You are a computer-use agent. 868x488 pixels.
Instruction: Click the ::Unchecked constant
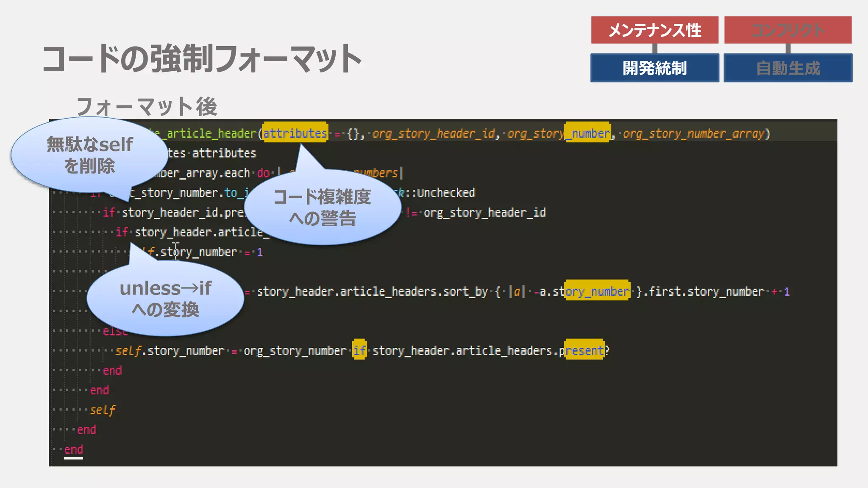click(x=440, y=193)
